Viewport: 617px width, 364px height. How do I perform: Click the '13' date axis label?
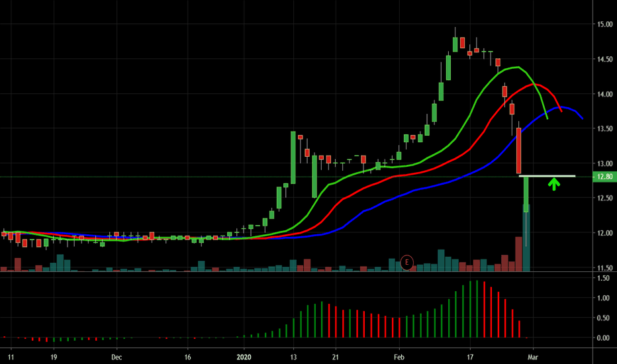[293, 357]
